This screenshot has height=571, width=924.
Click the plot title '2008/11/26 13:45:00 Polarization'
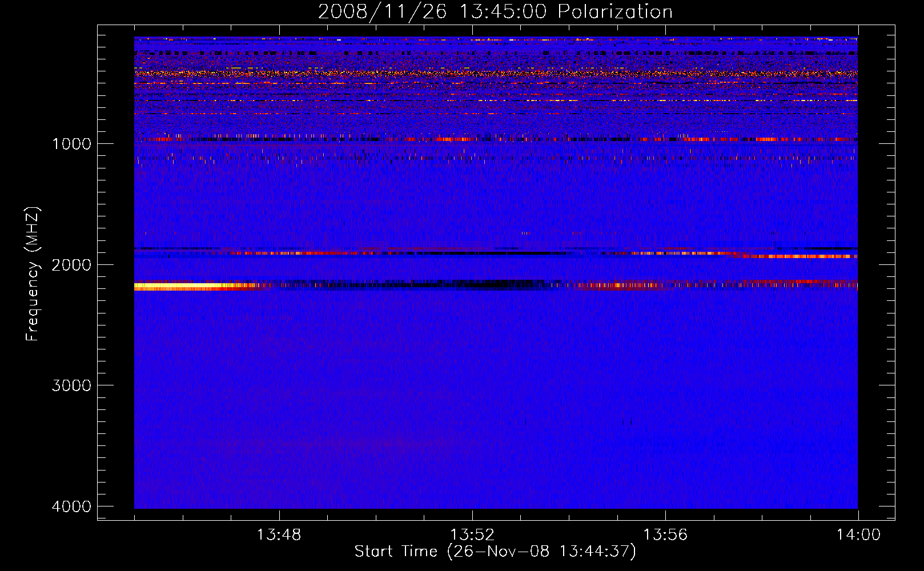(495, 11)
